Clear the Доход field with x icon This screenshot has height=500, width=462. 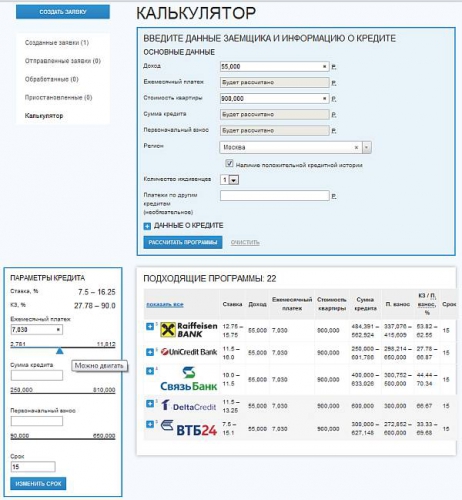(324, 67)
